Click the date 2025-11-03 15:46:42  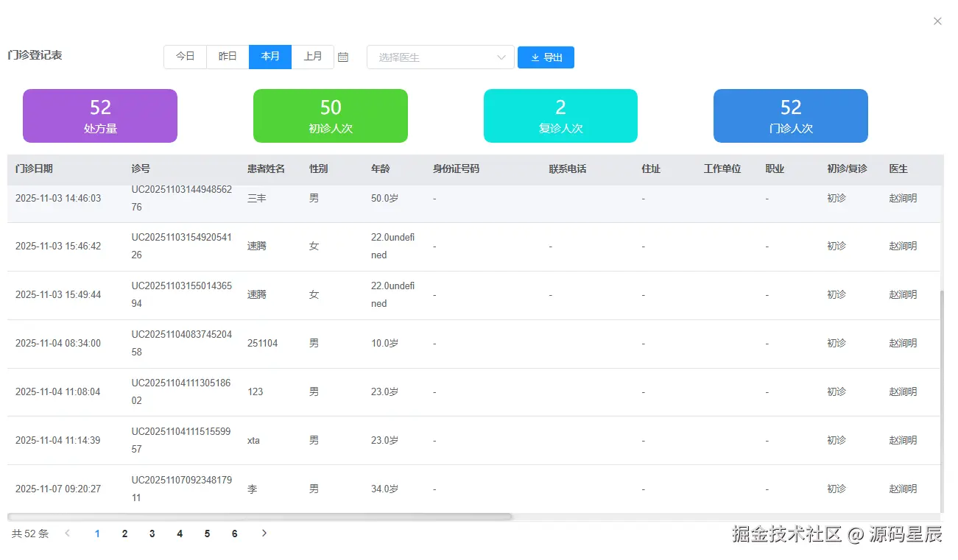pos(58,246)
